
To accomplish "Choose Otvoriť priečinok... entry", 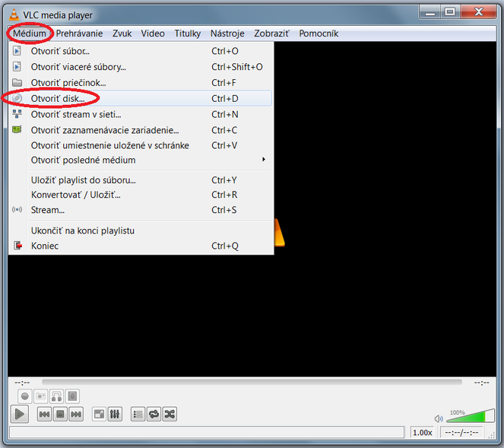I will [141, 83].
